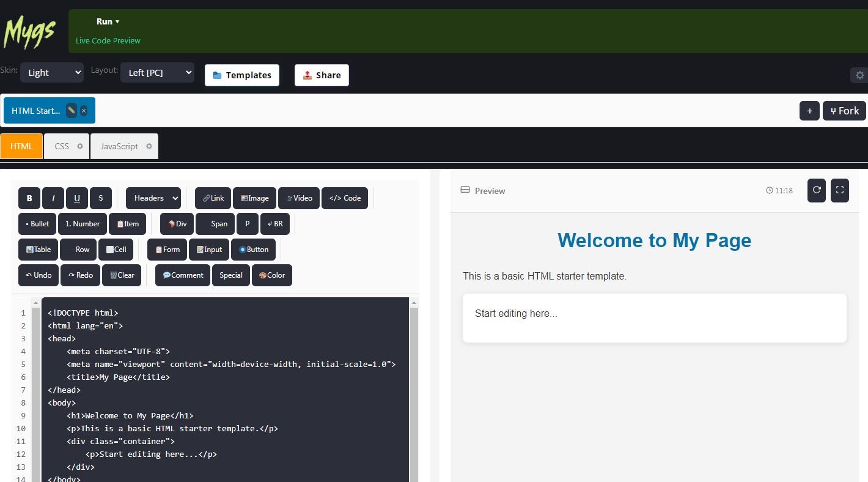Insert a Span element

(215, 224)
